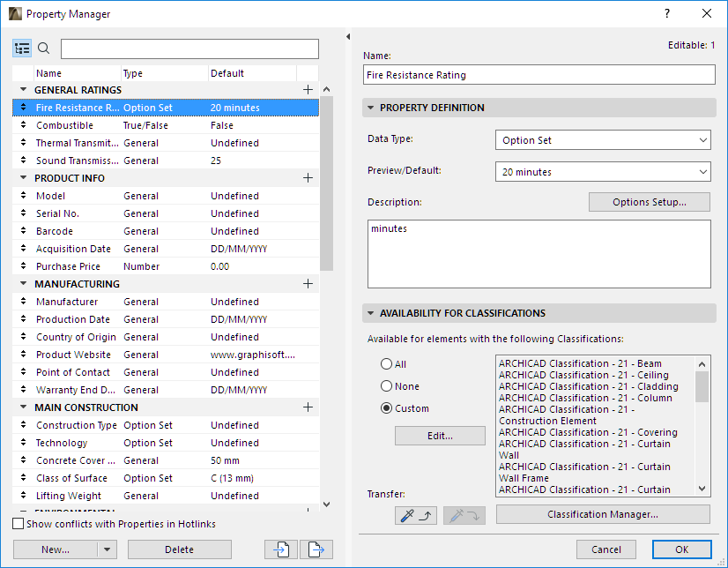Viewport: 728px width, 568px height.
Task: Click the Description text area
Action: pyautogui.click(x=539, y=254)
